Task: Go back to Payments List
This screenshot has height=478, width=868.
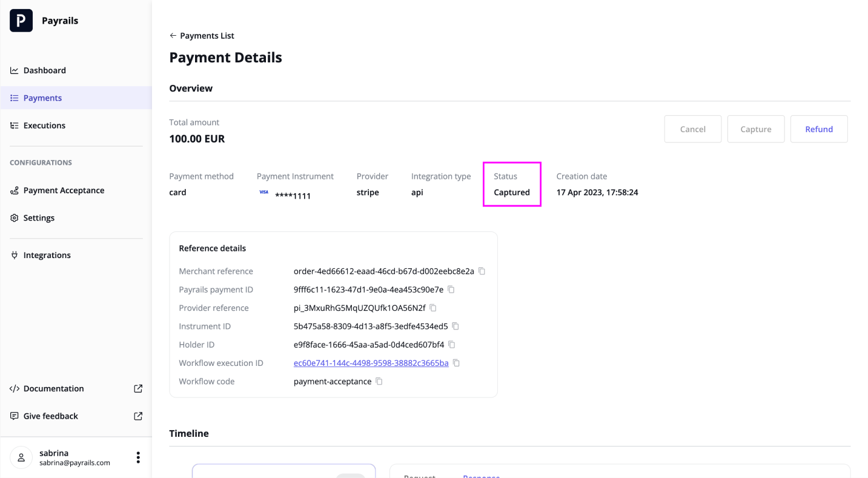Action: point(202,36)
